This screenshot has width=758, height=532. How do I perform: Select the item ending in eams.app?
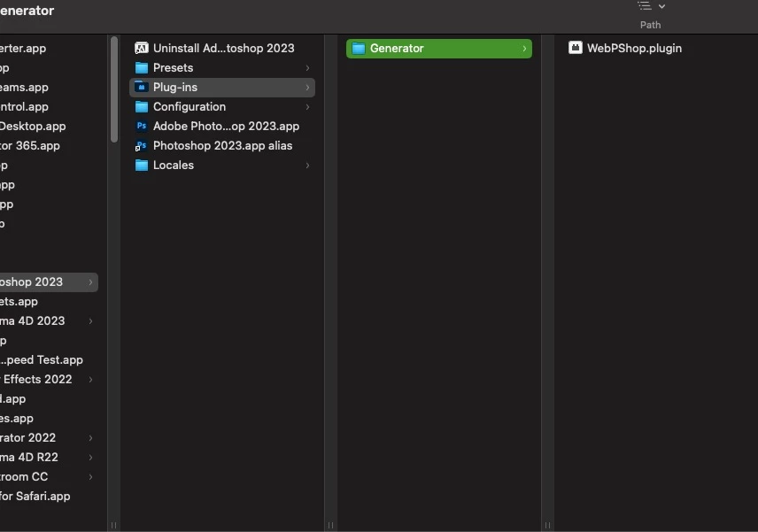[24, 88]
